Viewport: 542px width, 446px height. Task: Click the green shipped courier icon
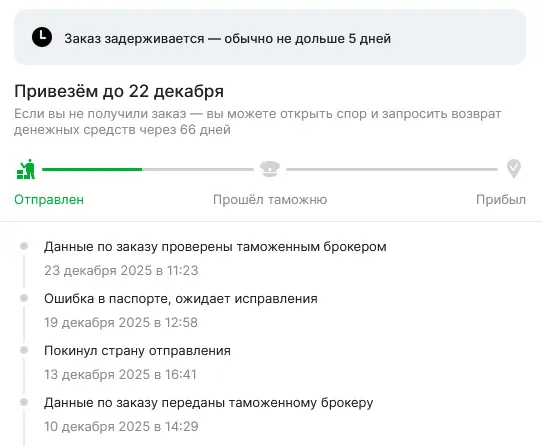coord(26,169)
